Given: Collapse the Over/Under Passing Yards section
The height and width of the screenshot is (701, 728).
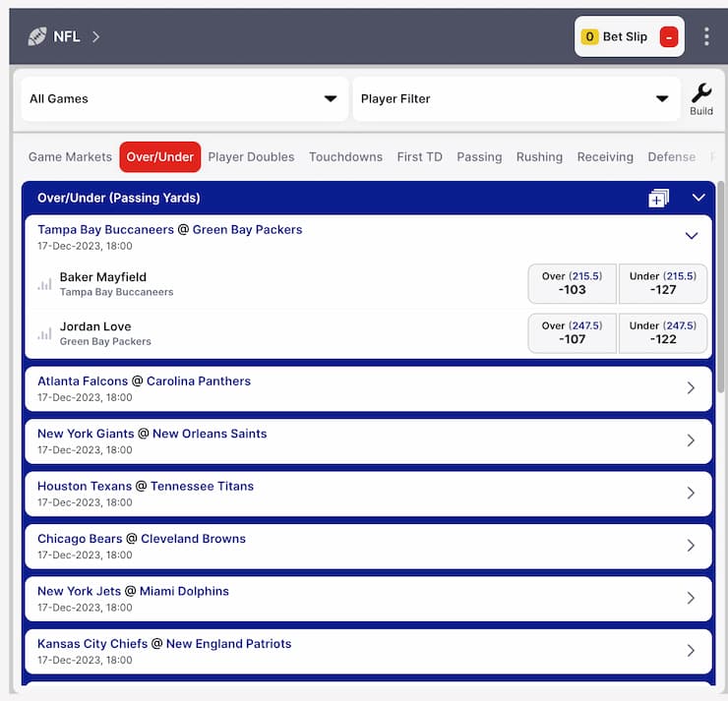Looking at the screenshot, I should click(698, 198).
